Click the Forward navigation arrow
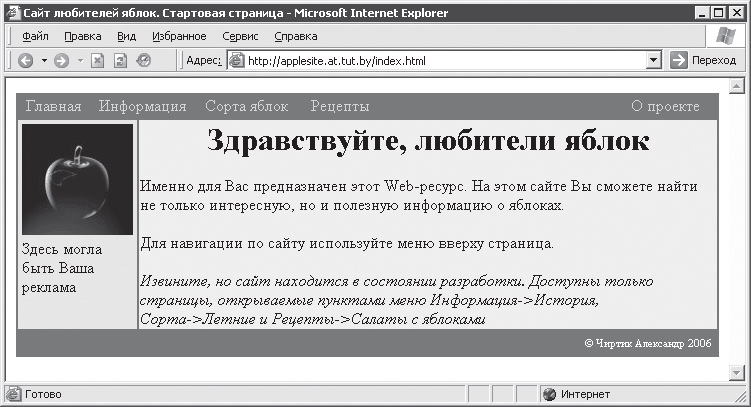This screenshot has height=407, width=751. [62, 61]
